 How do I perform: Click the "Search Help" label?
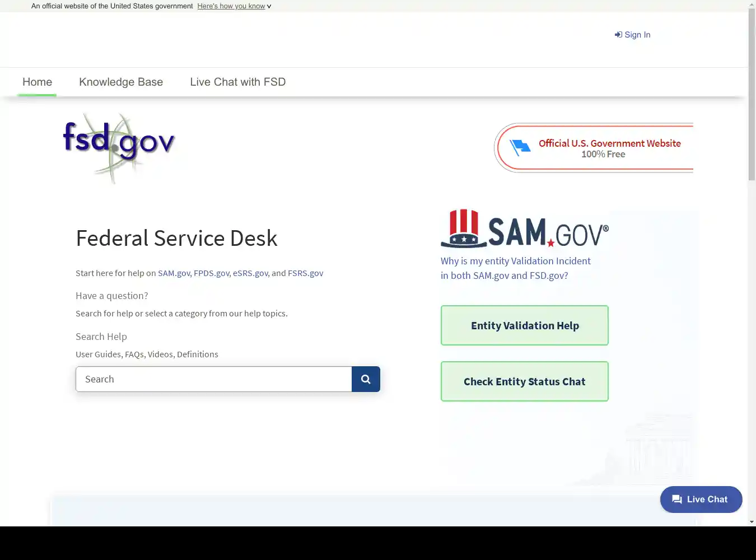click(101, 337)
